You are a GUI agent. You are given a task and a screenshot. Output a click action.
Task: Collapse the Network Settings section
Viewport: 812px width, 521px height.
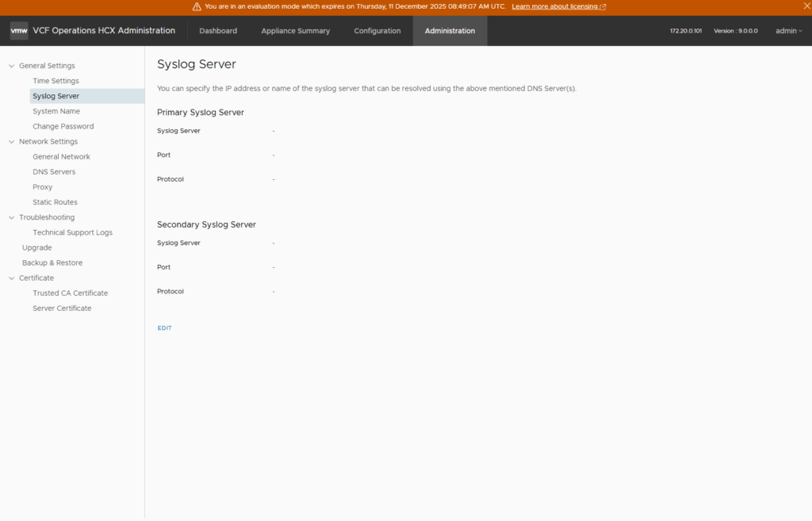pos(11,142)
